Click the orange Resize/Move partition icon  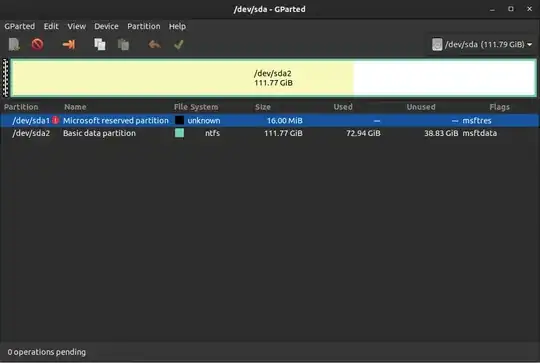69,44
